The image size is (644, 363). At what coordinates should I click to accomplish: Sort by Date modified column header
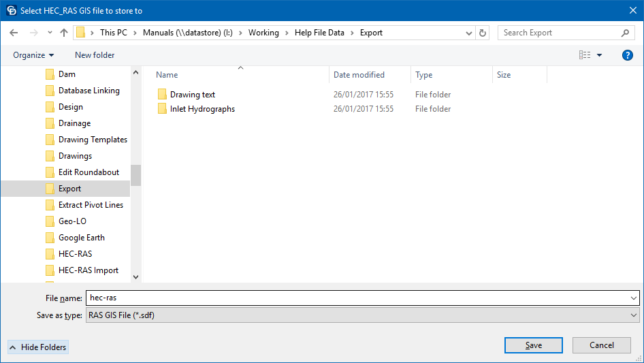(359, 75)
